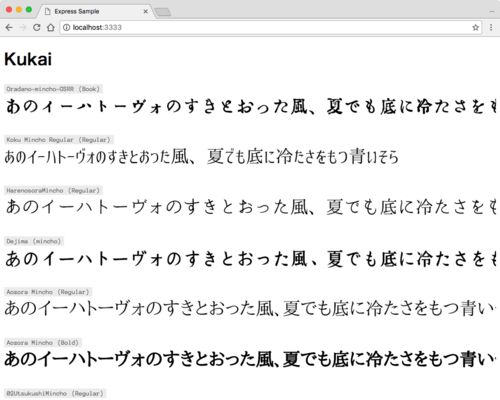The width and height of the screenshot is (500, 400).
Task: Reload the page with refresh icon
Action: tap(37, 28)
